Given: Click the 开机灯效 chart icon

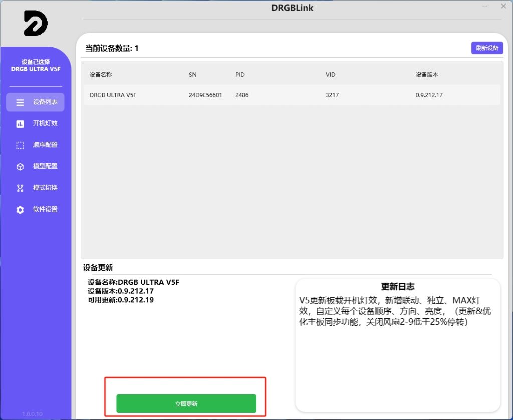Looking at the screenshot, I should coord(20,124).
